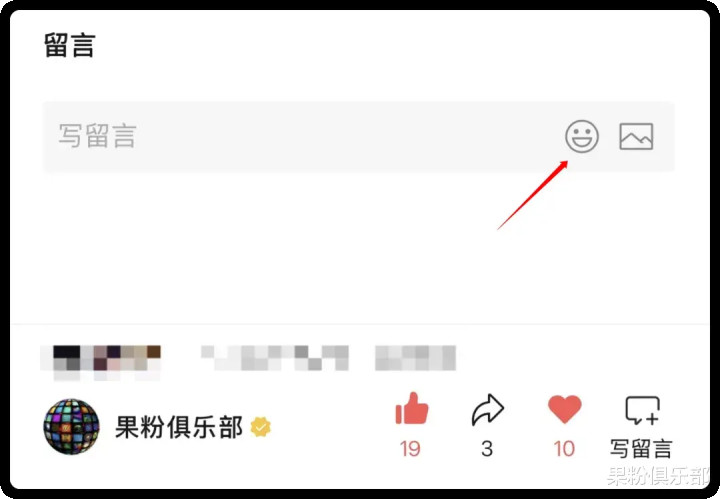Toggle the red thumbs-up like icon
This screenshot has width=720, height=499.
point(411,408)
